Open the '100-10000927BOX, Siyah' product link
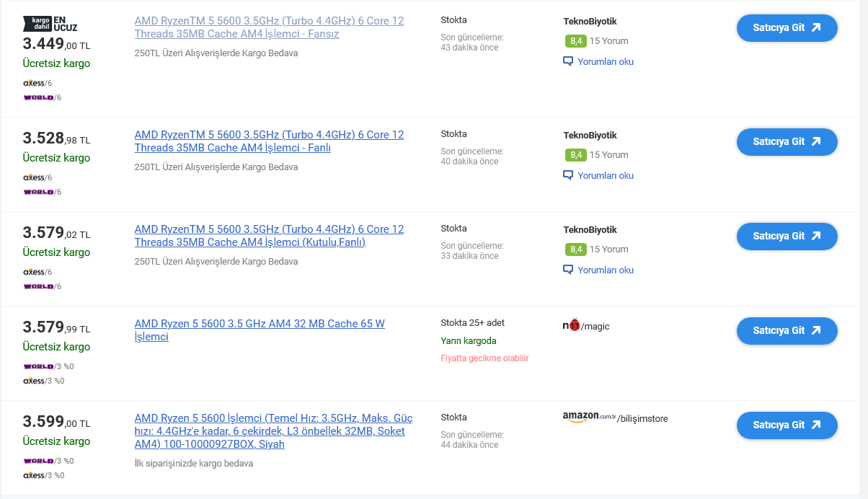The height and width of the screenshot is (499, 868). [x=273, y=431]
